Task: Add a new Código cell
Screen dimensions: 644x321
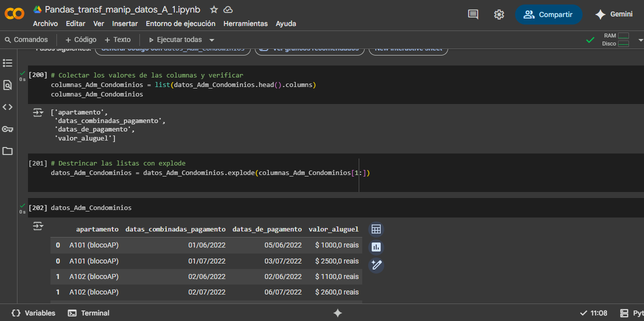Action: tap(80, 39)
